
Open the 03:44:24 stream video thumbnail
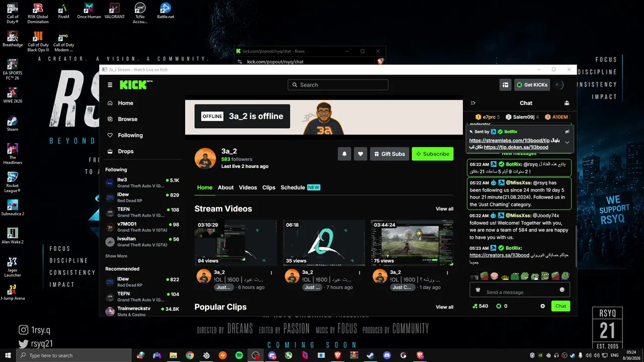(x=412, y=243)
